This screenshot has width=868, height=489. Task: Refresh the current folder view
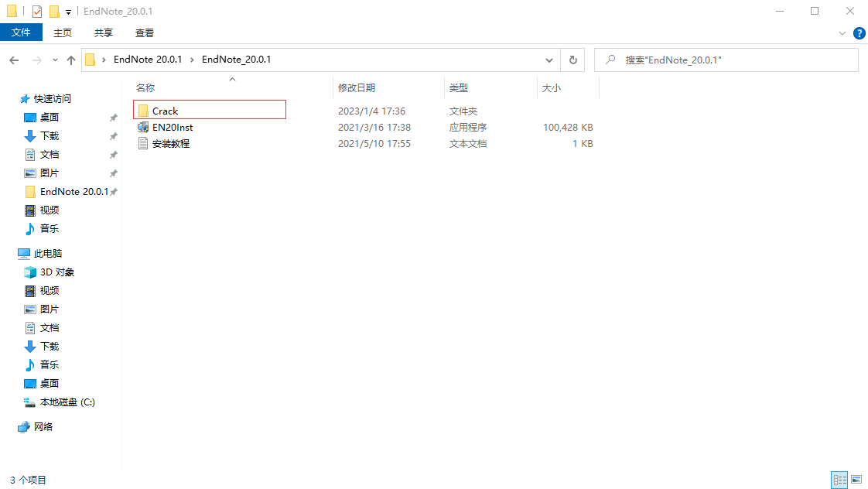pos(573,60)
